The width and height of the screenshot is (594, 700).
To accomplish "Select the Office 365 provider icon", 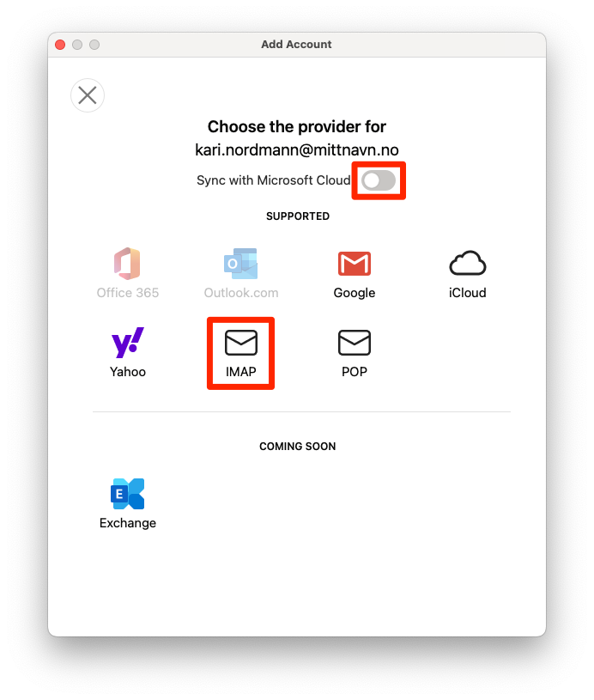I will pos(127,264).
